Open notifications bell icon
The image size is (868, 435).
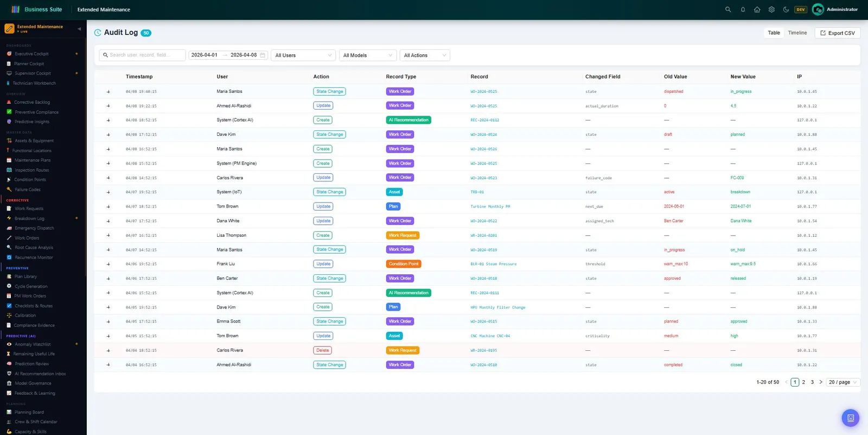pos(743,9)
